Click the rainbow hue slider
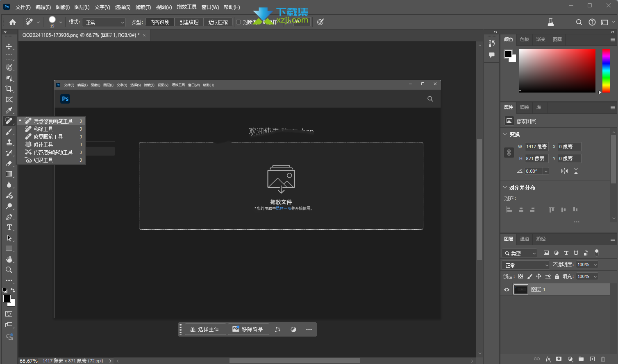The height and width of the screenshot is (364, 618). click(x=606, y=70)
